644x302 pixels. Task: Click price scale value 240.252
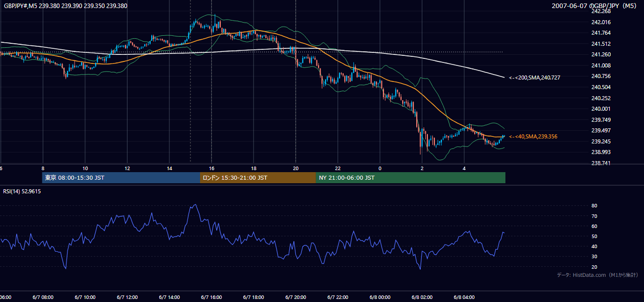(x=601, y=98)
